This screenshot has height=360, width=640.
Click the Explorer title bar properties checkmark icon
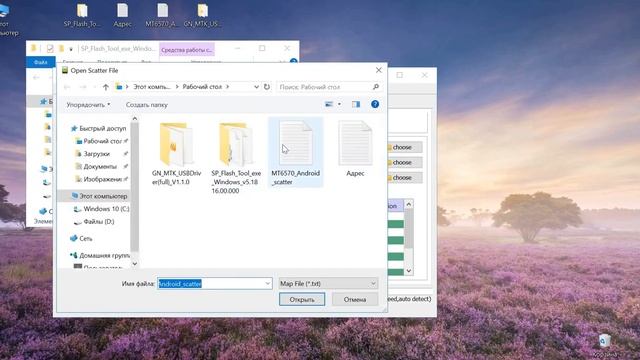point(50,49)
